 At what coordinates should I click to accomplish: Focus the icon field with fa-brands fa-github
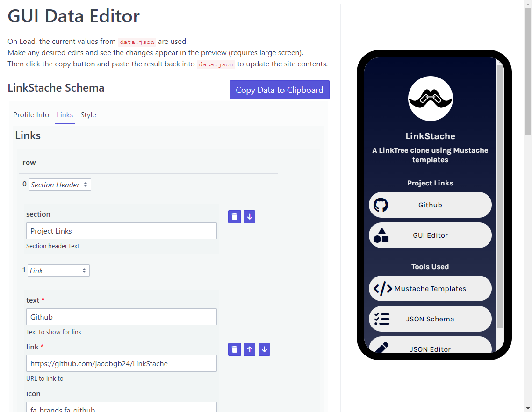122,407
